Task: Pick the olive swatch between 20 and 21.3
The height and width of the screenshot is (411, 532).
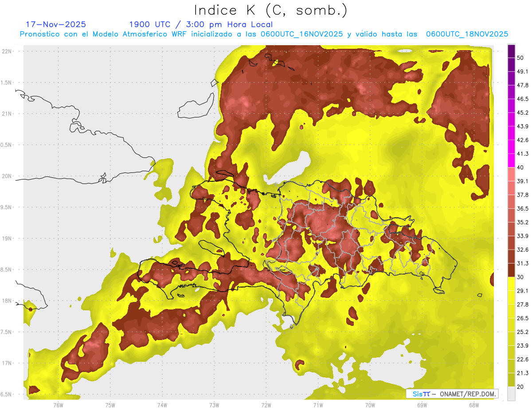Action: point(512,380)
